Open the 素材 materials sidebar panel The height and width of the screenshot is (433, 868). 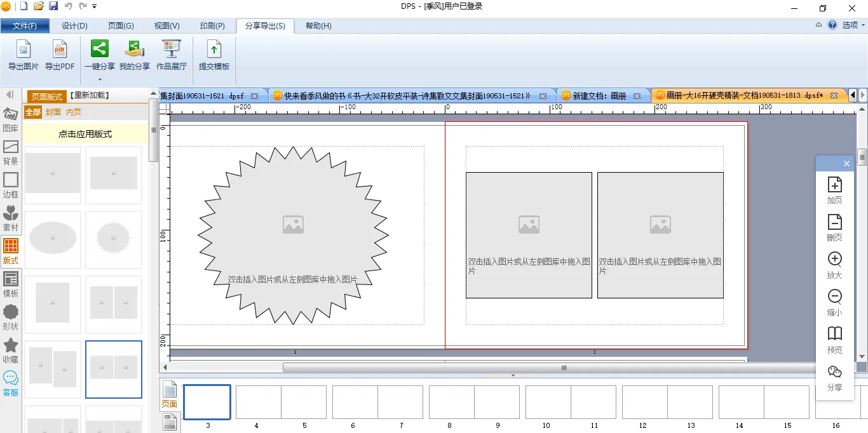click(x=11, y=218)
